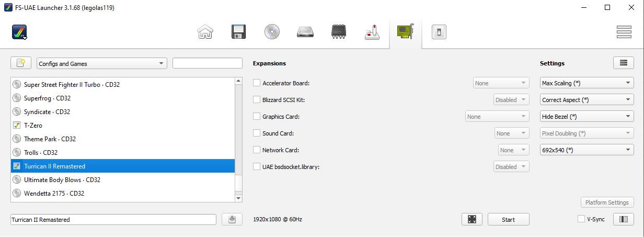Enable the Blizzard SCSI Kit checkbox

[257, 99]
